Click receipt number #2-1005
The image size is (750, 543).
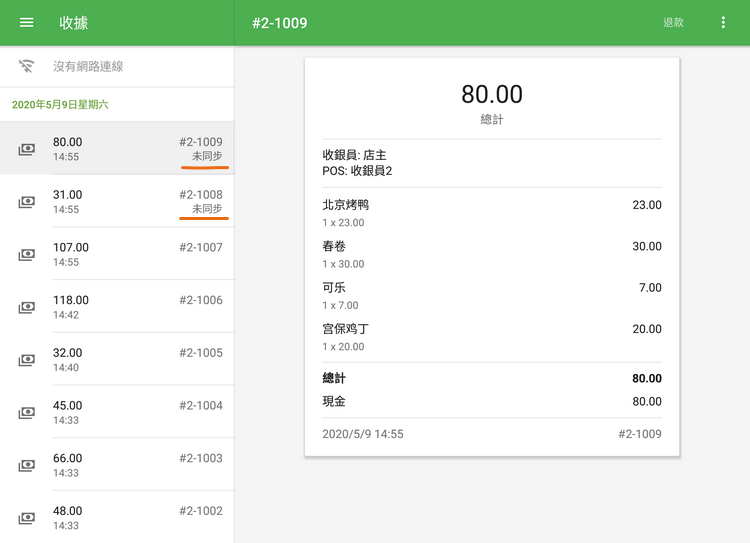pos(201,353)
